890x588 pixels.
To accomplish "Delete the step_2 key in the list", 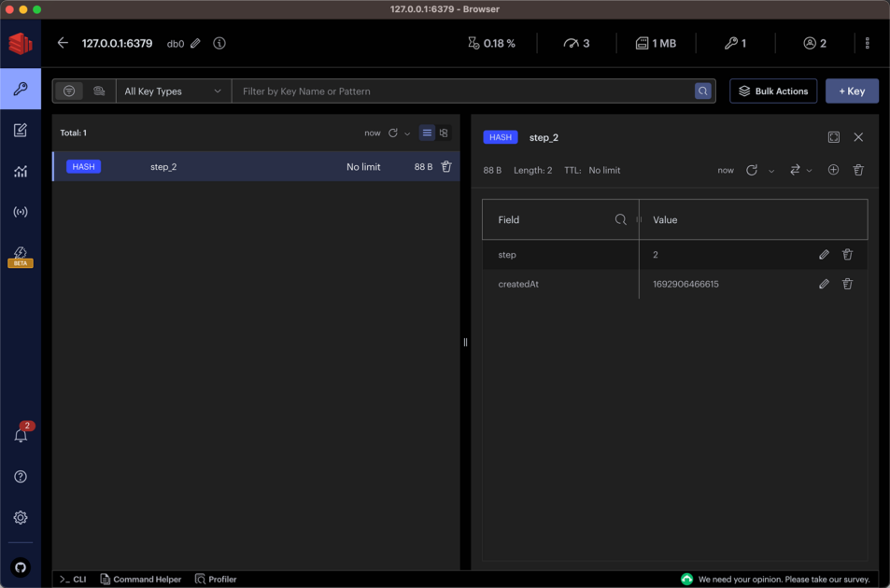I will [x=446, y=166].
